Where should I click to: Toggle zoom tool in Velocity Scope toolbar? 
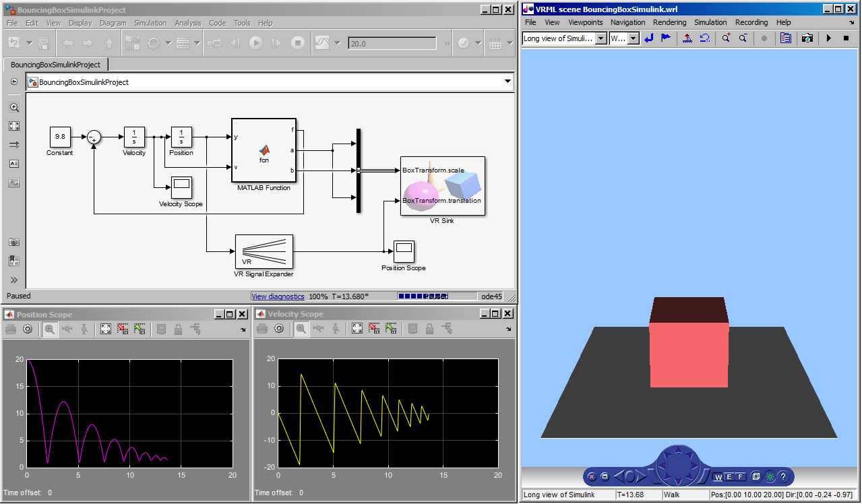pos(301,329)
